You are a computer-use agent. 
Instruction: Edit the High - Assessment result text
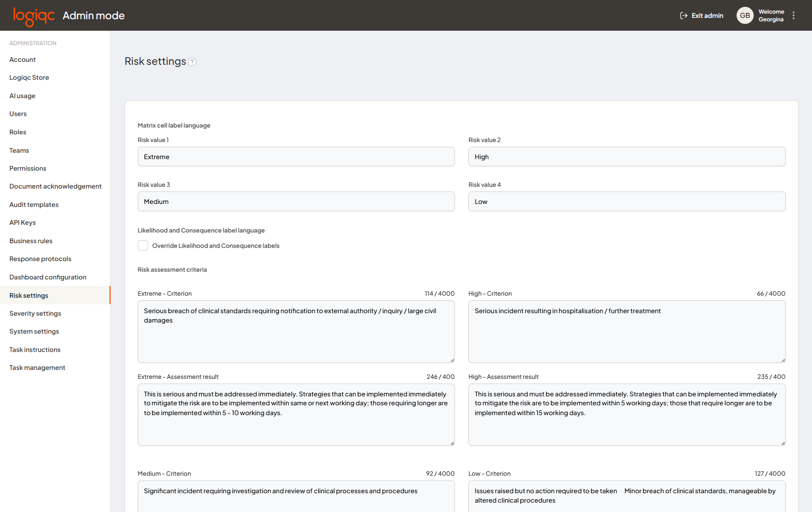tap(626, 415)
